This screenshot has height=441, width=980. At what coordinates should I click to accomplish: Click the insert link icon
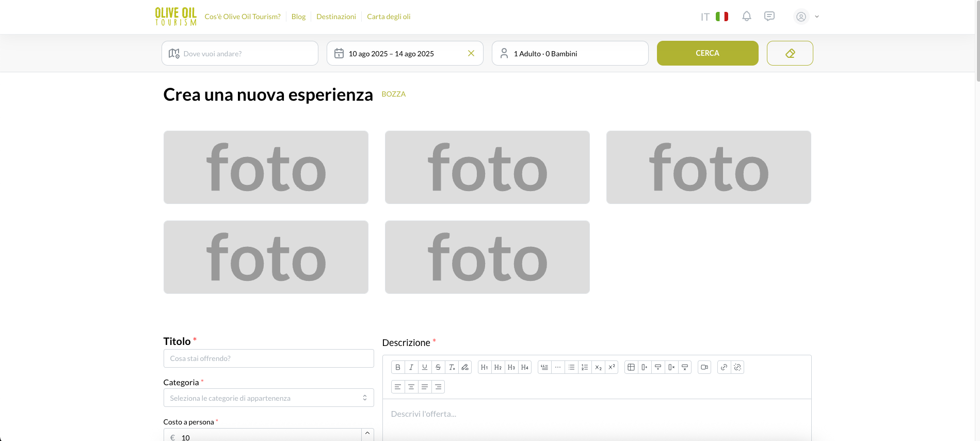(x=724, y=367)
